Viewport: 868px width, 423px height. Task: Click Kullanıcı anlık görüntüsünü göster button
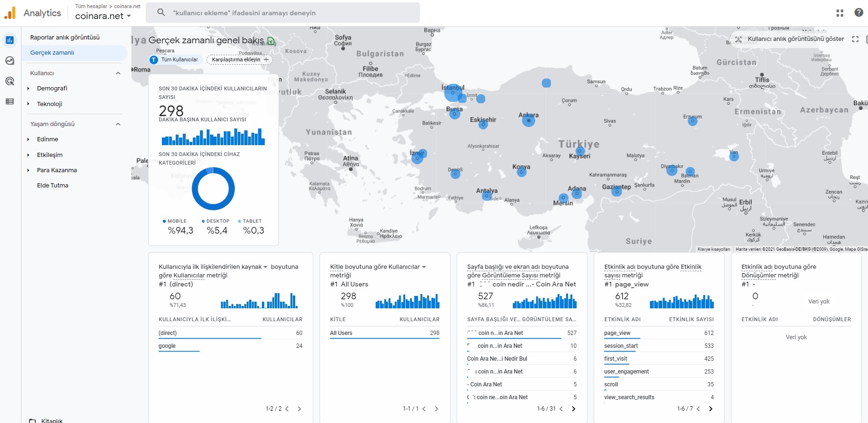789,39
